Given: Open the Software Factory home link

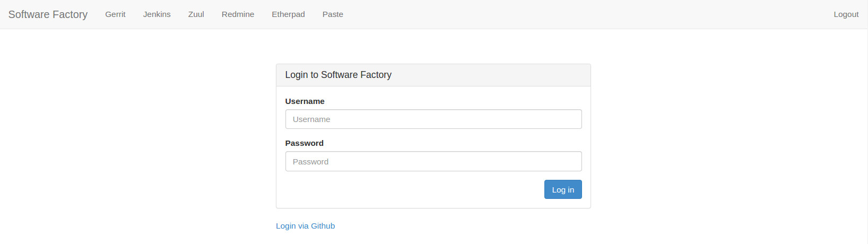Looking at the screenshot, I should coord(48,14).
